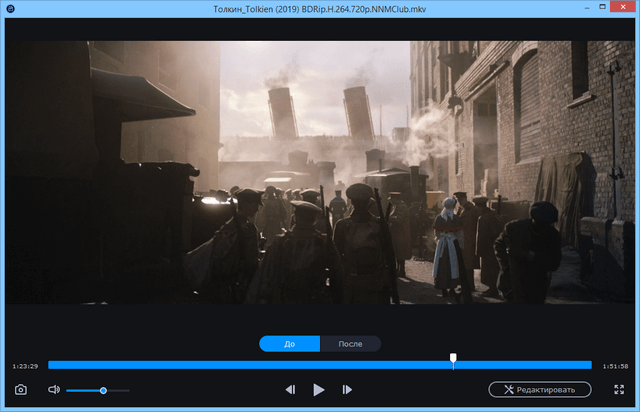
Task: Take a snapshot with the camera icon
Action: pyautogui.click(x=21, y=390)
